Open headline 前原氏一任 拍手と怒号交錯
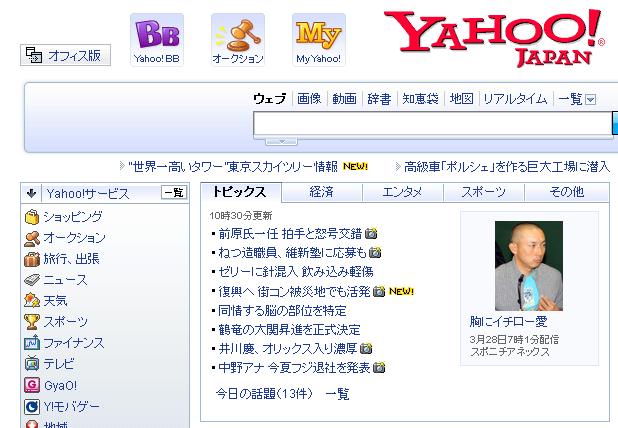 [290, 234]
